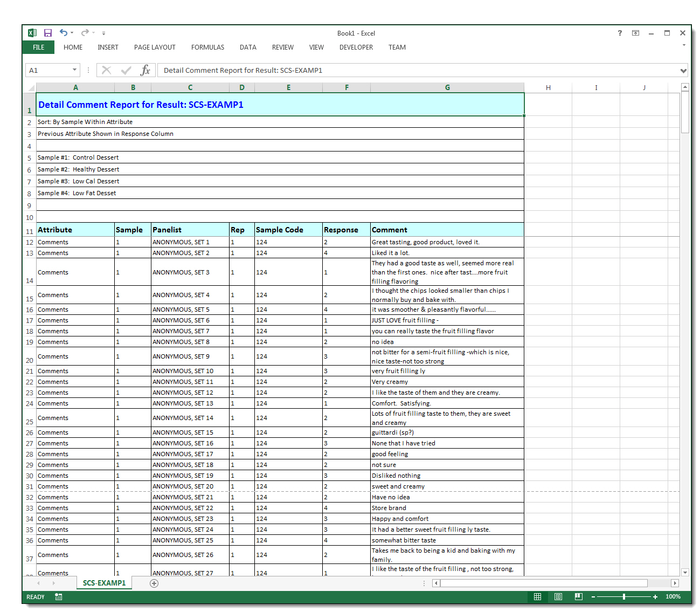Open the TEAM ribbon tab
The image size is (700, 612).
click(x=397, y=47)
